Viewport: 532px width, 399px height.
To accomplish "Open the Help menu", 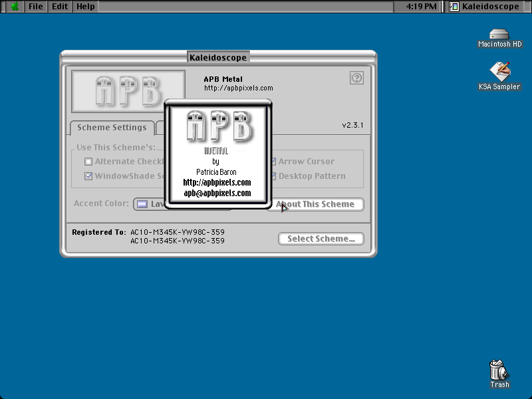I will point(86,7).
